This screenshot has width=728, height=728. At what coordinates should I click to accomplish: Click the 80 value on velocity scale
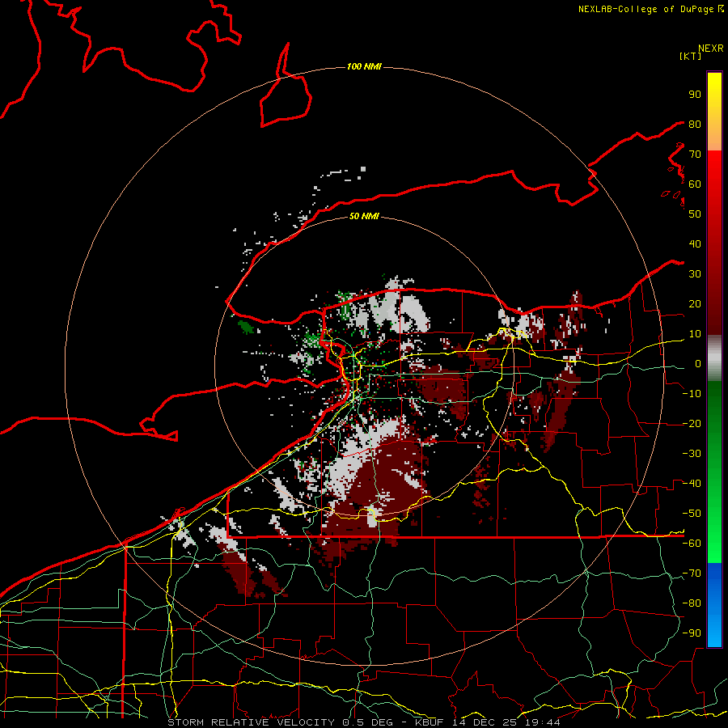tap(695, 124)
